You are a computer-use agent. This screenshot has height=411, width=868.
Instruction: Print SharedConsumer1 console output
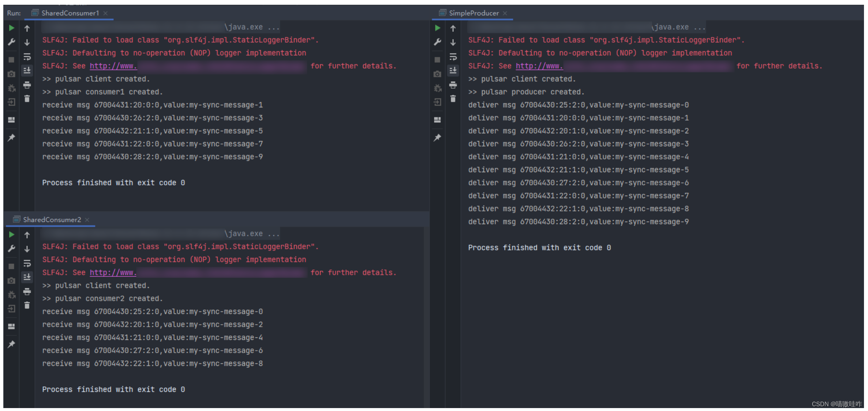pos(27,85)
